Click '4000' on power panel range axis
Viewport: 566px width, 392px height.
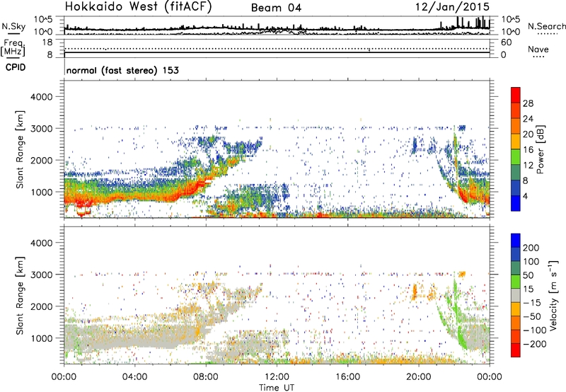click(42, 97)
